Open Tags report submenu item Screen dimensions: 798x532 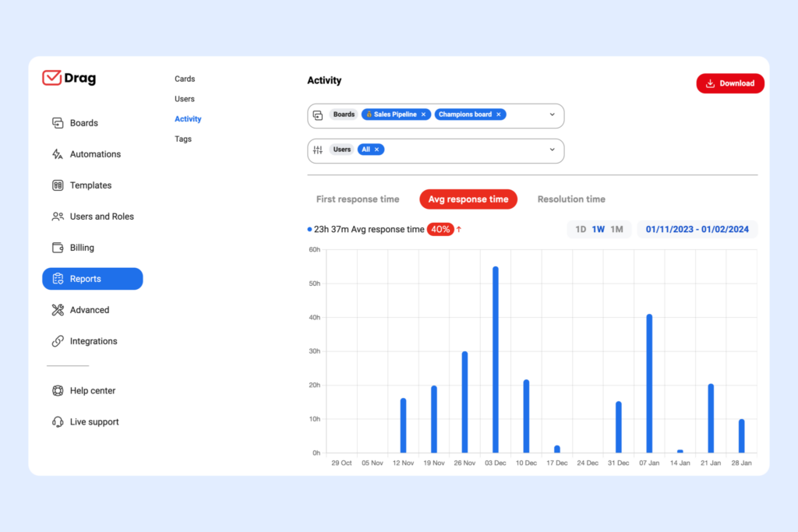182,139
